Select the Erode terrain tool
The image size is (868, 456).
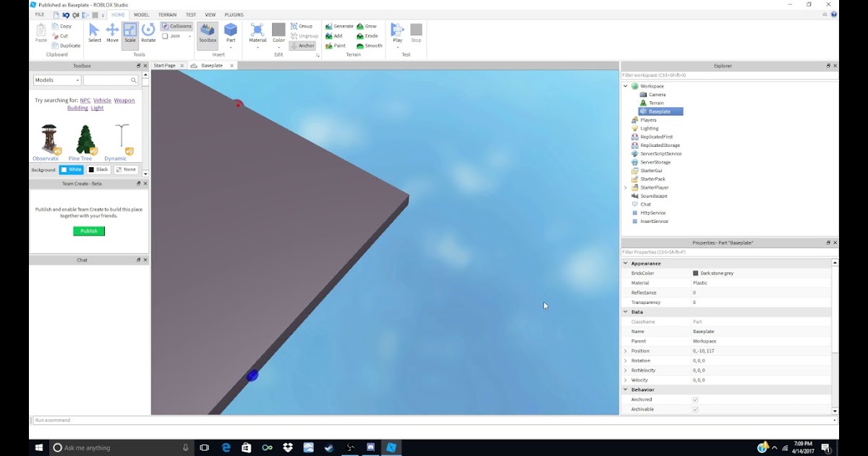tap(367, 35)
